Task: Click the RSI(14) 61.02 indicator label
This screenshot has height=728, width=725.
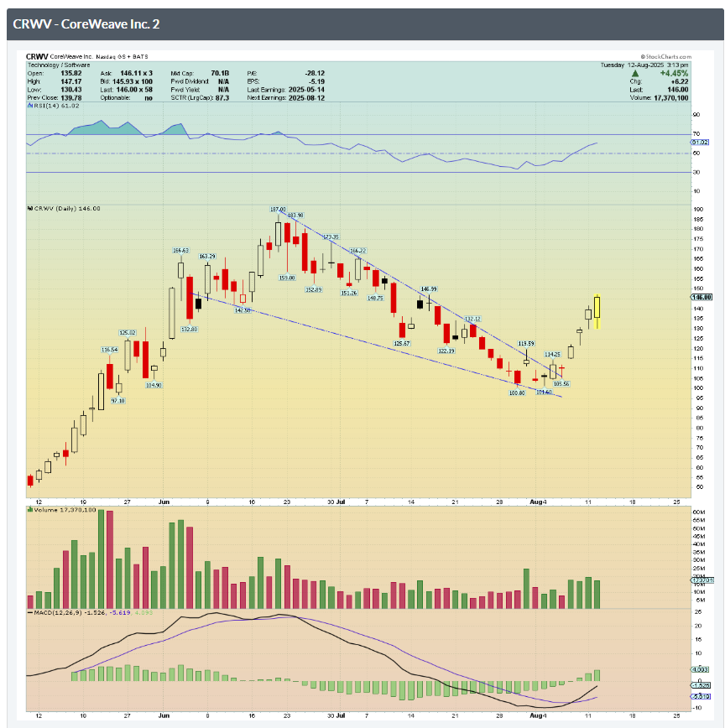Action: [56, 106]
